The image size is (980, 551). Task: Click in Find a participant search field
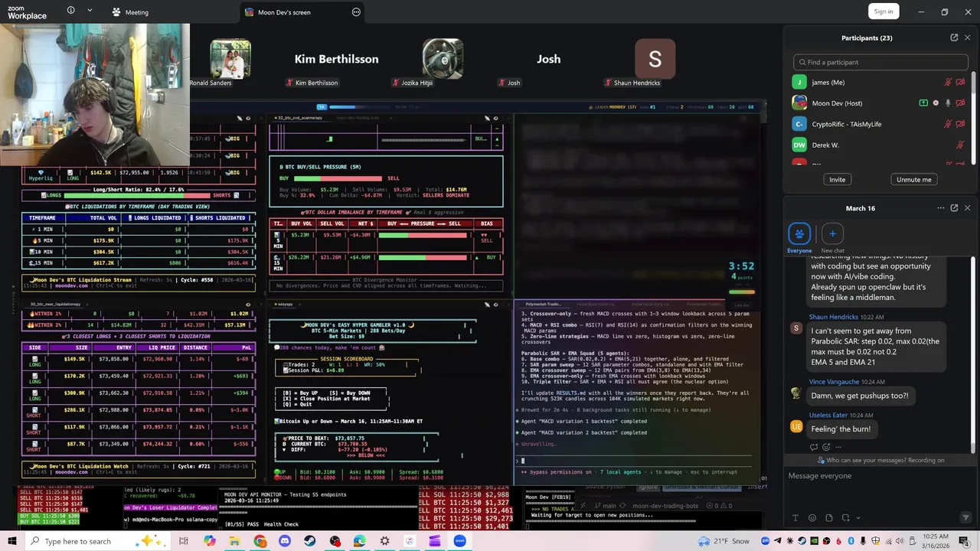(x=880, y=62)
